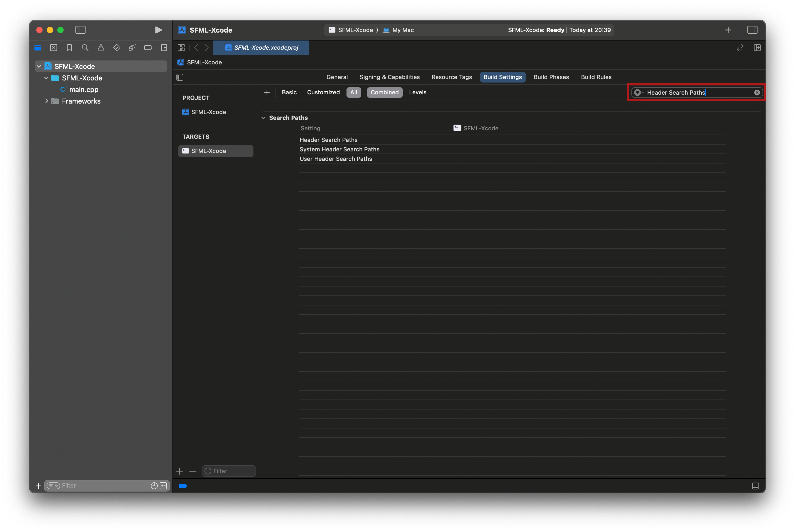795x532 pixels.
Task: Choose the My Mac run destination
Action: (398, 30)
